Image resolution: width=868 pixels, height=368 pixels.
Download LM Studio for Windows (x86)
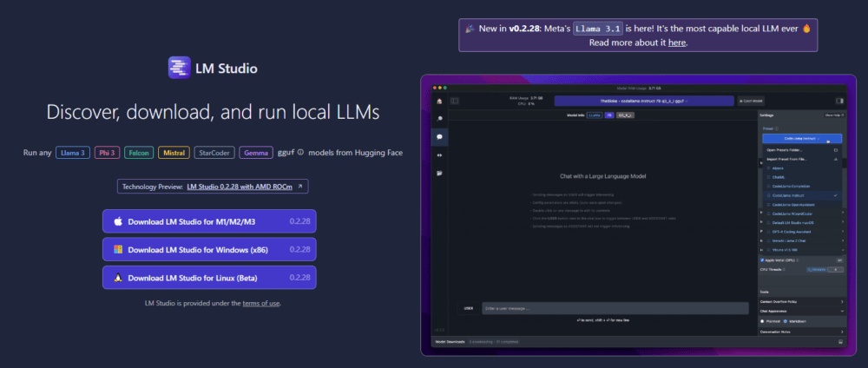[209, 250]
